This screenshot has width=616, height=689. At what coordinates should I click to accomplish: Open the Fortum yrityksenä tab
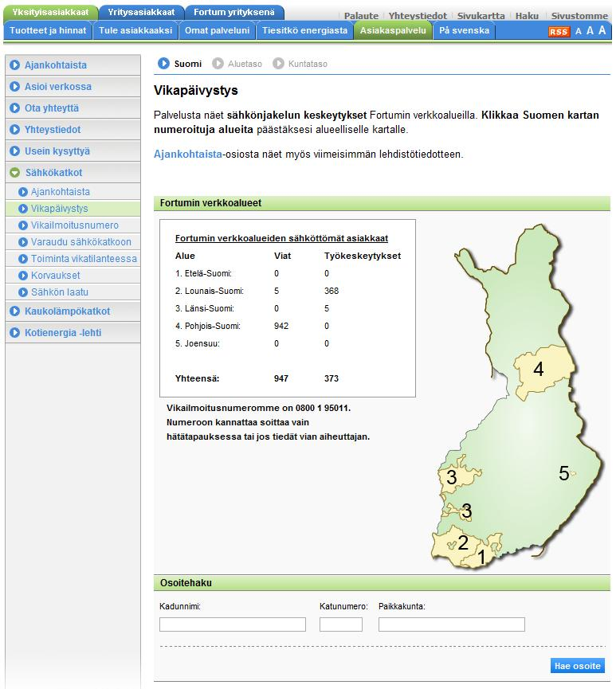tap(234, 12)
